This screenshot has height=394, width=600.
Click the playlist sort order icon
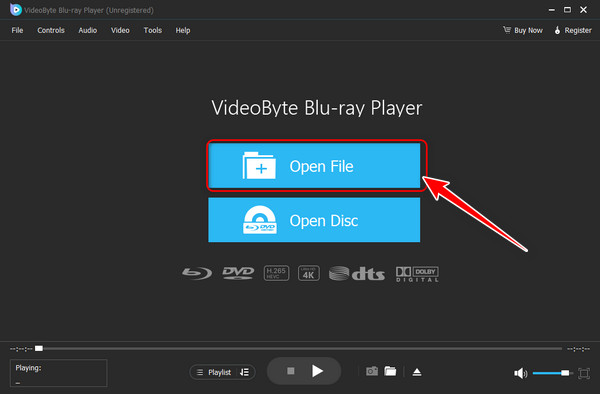[245, 372]
